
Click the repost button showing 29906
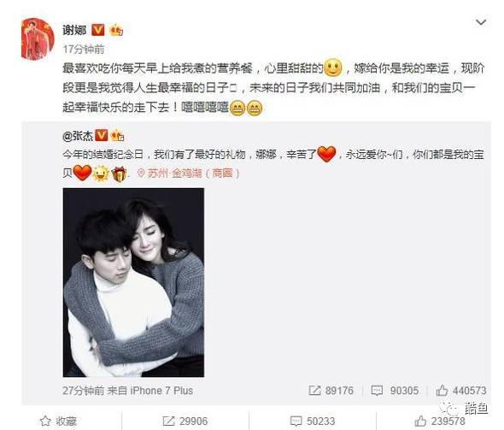pyautogui.click(x=185, y=421)
